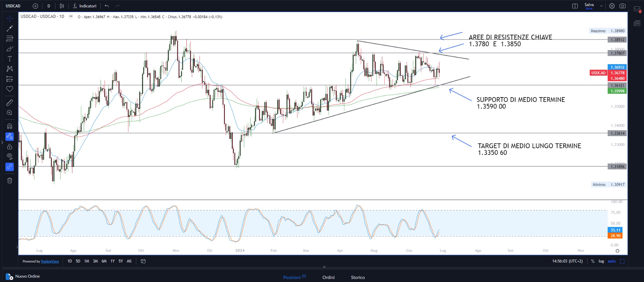
Task: Open the candlestick chart type menu
Action: coord(62,6)
